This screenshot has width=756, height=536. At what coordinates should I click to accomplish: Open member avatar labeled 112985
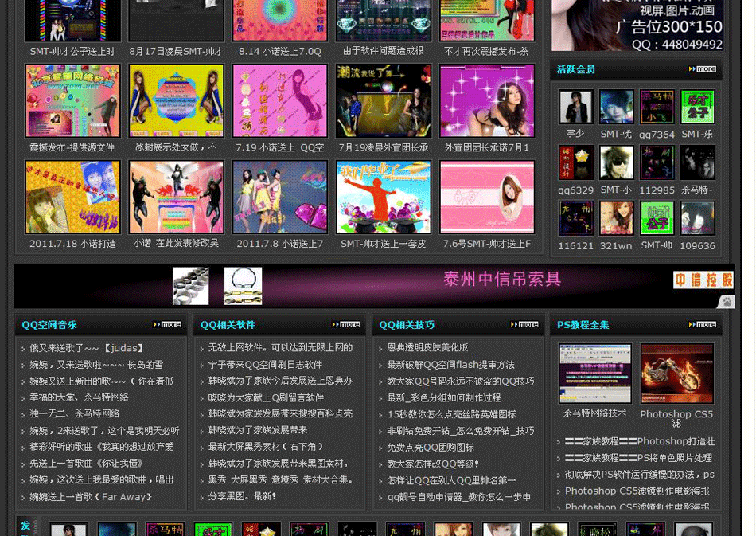(657, 162)
